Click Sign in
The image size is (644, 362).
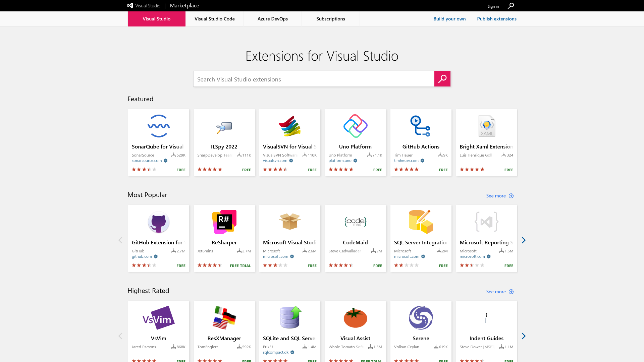coord(493,6)
